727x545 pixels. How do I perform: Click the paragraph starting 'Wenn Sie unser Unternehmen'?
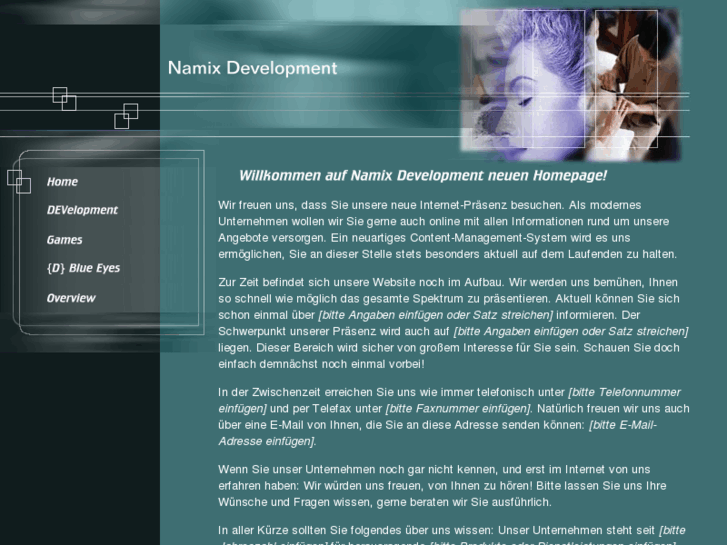tap(442, 486)
